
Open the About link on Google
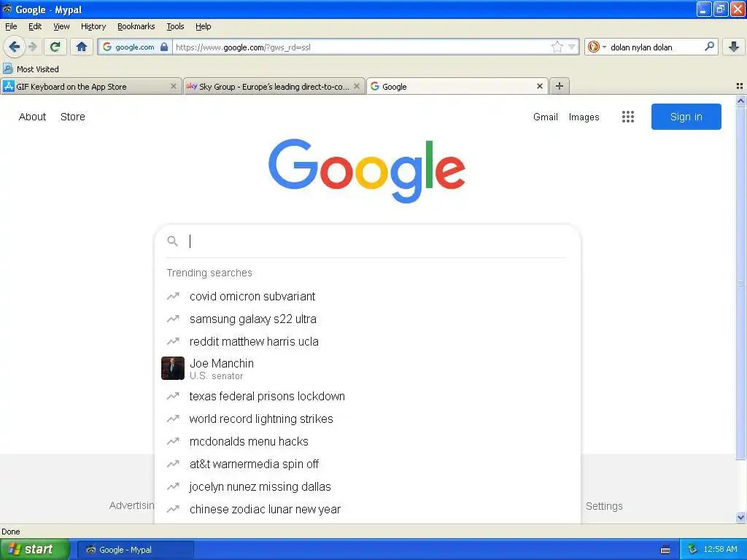tap(32, 117)
